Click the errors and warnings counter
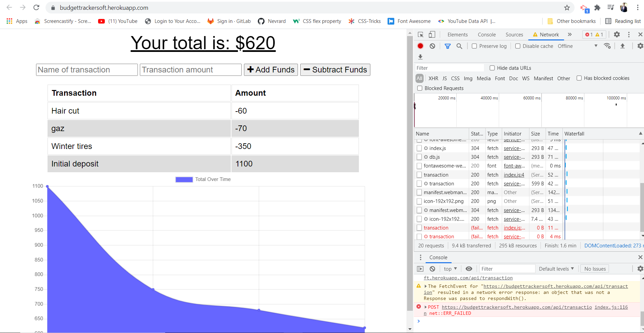Image resolution: width=644 pixels, height=333 pixels. coord(594,34)
